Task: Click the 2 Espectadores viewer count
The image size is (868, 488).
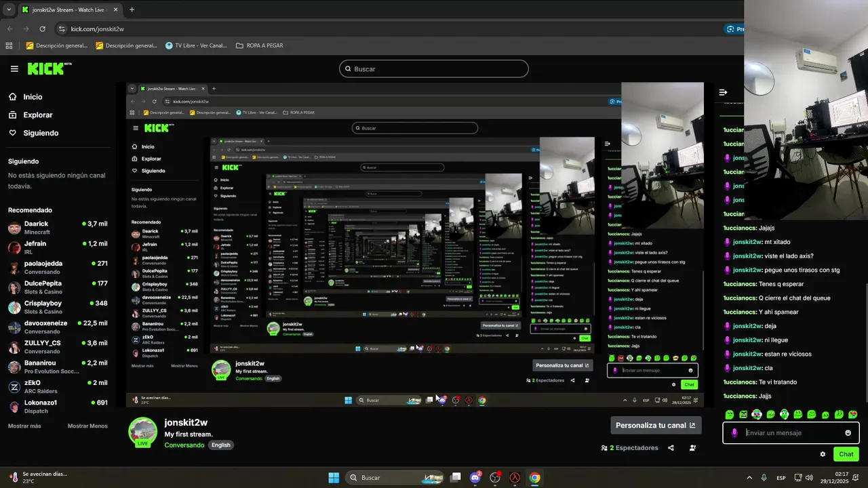Action: [630, 448]
